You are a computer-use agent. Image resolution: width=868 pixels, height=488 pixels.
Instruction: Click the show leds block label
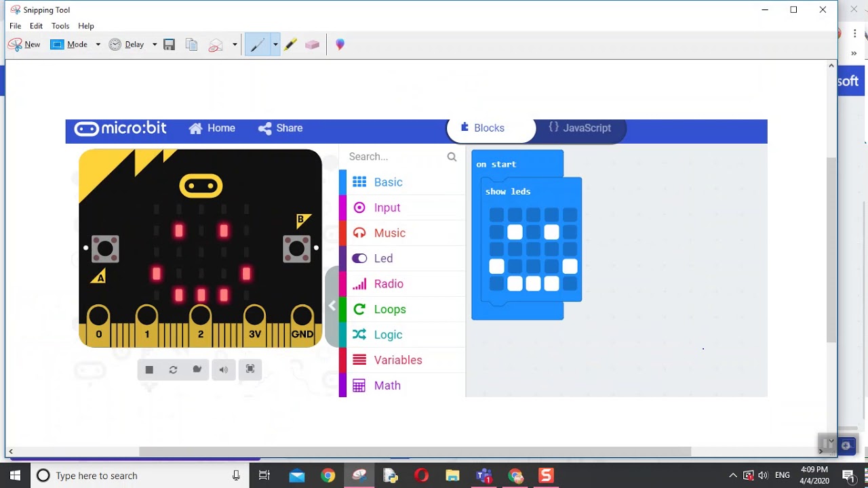508,192
